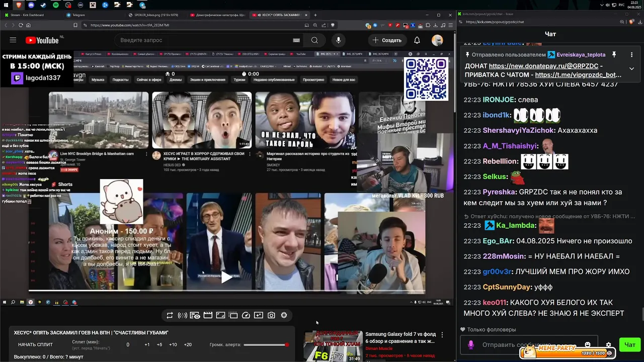The width and height of the screenshot is (644, 362).
Task: Open the YouTube account avatar menu
Action: click(437, 40)
